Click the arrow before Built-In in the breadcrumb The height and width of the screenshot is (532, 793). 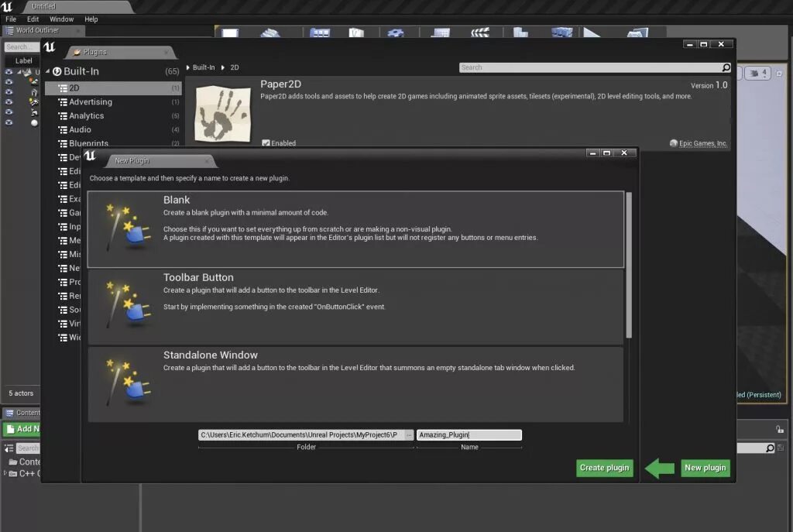click(x=188, y=67)
